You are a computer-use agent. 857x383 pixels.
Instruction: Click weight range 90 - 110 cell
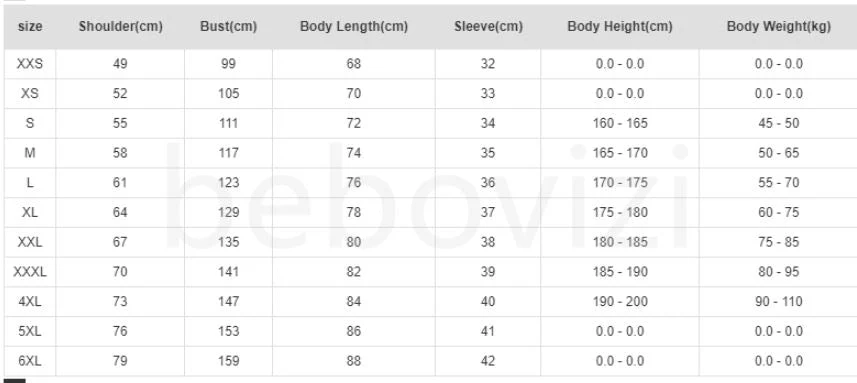(x=778, y=302)
